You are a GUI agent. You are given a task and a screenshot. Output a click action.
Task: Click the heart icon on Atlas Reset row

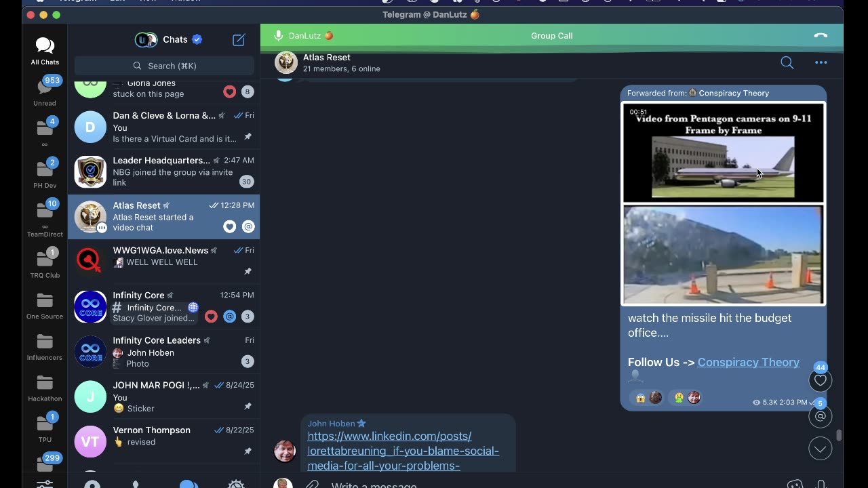(x=230, y=227)
